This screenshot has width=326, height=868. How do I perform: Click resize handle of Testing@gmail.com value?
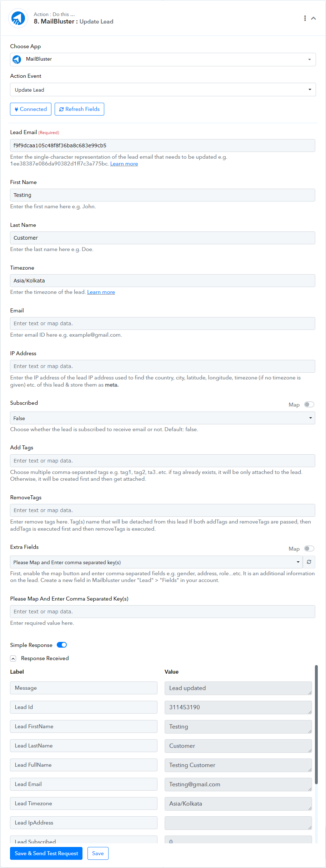coord(310,789)
